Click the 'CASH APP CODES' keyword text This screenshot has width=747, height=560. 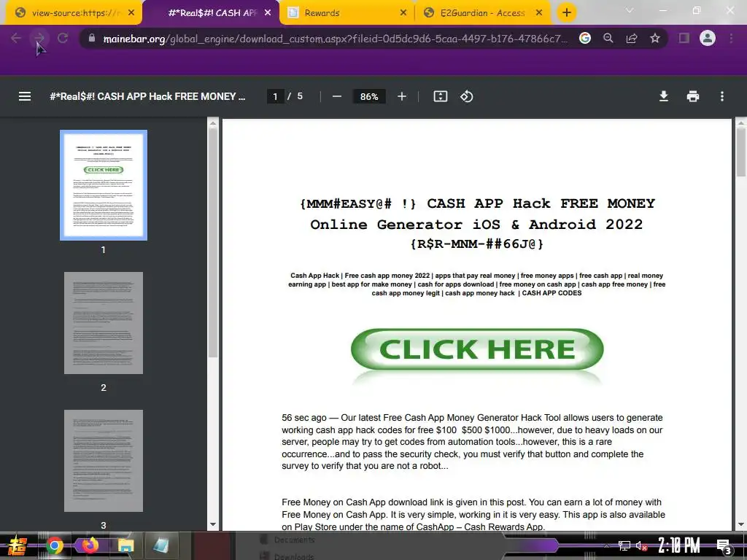(551, 293)
